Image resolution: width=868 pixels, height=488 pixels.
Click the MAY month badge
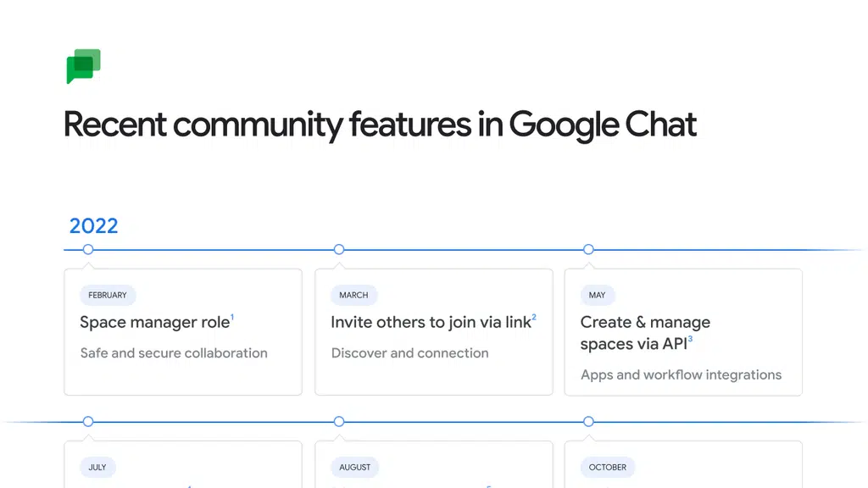[x=598, y=295]
